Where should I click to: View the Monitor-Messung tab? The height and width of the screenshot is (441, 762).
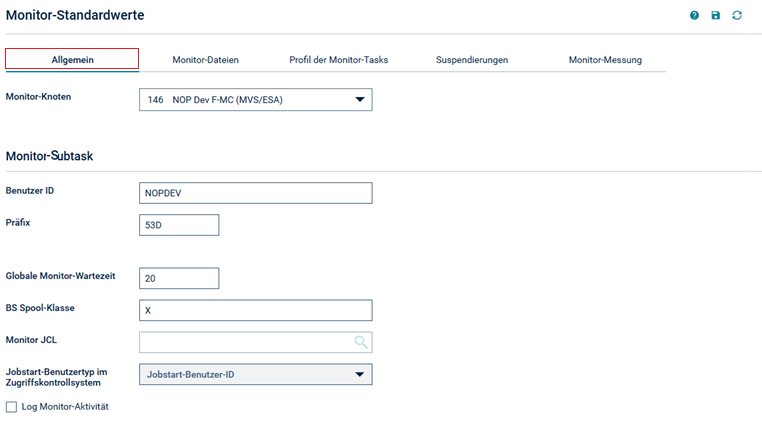[605, 60]
